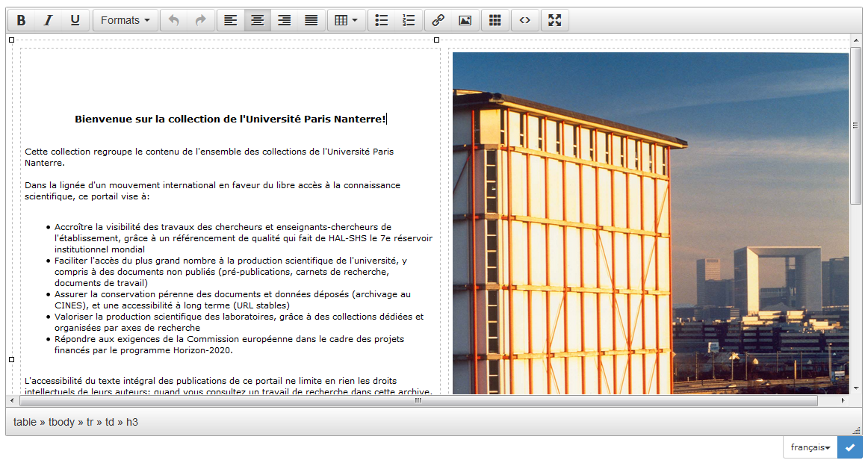
Task: Click the 'Faciliter l'accès' bullet item
Action: pos(231,272)
